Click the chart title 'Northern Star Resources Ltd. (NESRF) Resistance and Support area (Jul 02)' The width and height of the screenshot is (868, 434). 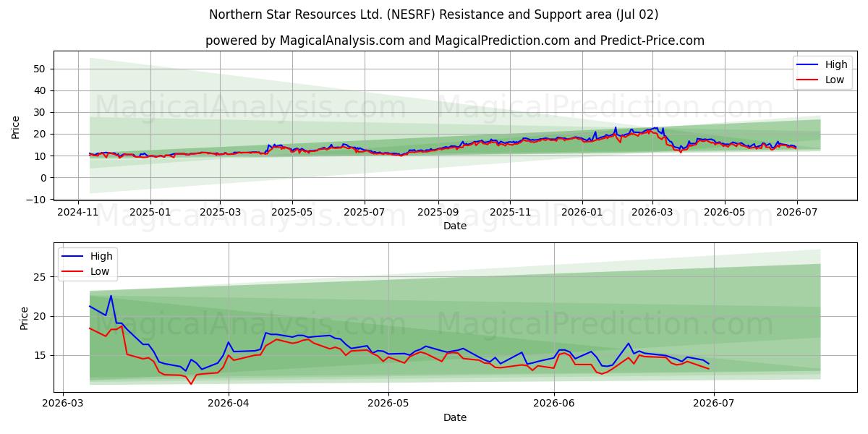[x=434, y=14]
